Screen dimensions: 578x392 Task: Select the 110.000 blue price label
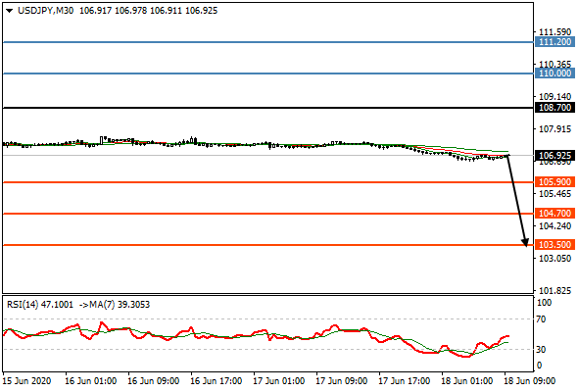[554, 73]
